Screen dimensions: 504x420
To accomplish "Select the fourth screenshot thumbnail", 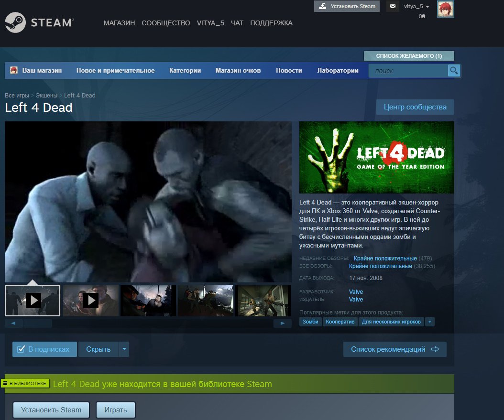I will pyautogui.click(x=206, y=301).
